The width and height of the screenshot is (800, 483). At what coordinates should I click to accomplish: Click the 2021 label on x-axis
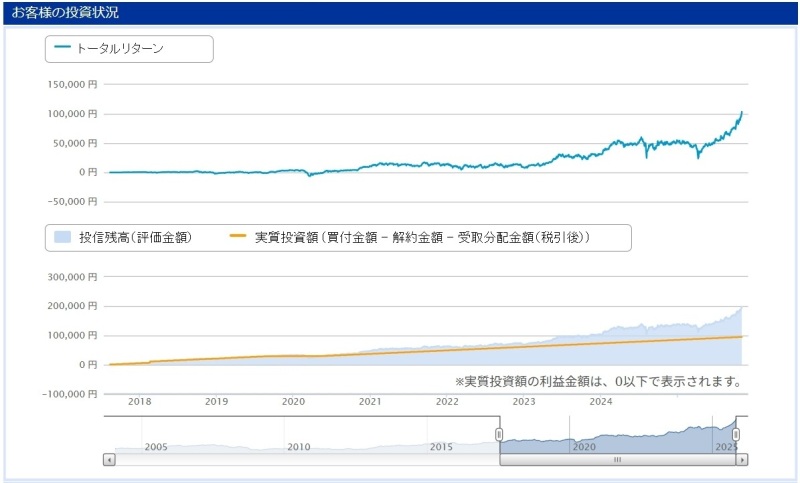370,401
